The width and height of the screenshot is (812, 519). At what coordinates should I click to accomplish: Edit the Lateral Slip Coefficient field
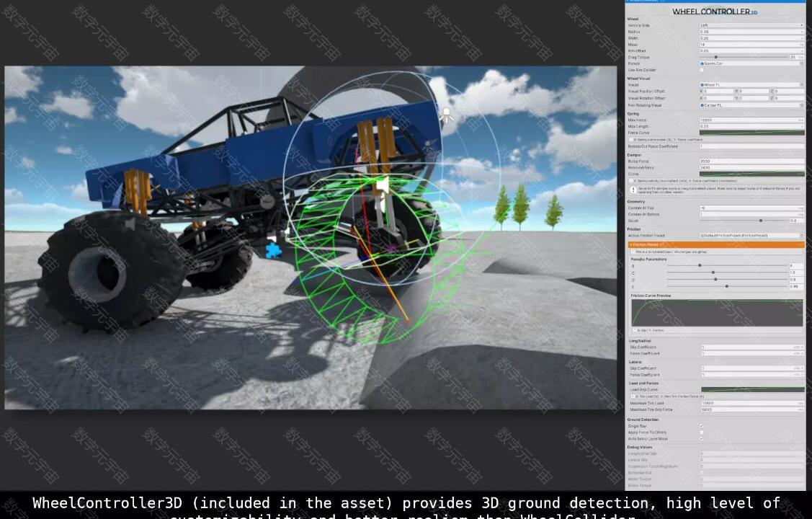[x=752, y=368]
